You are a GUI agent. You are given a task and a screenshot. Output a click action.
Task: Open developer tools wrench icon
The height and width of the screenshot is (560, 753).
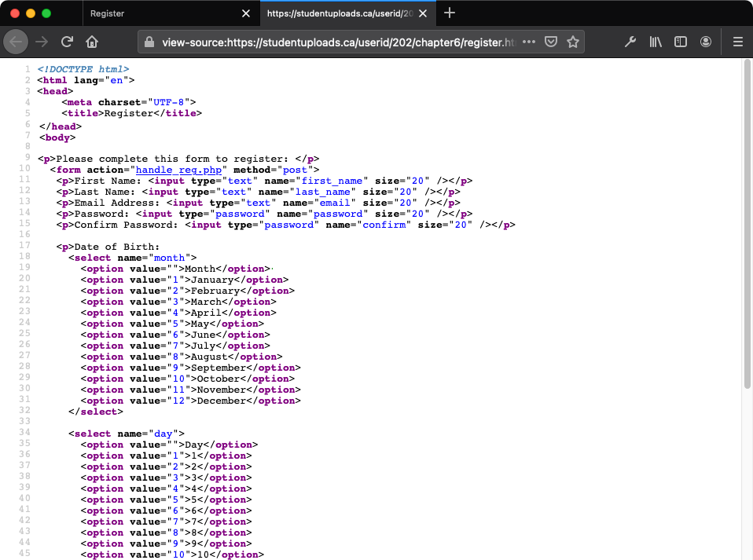(x=630, y=42)
